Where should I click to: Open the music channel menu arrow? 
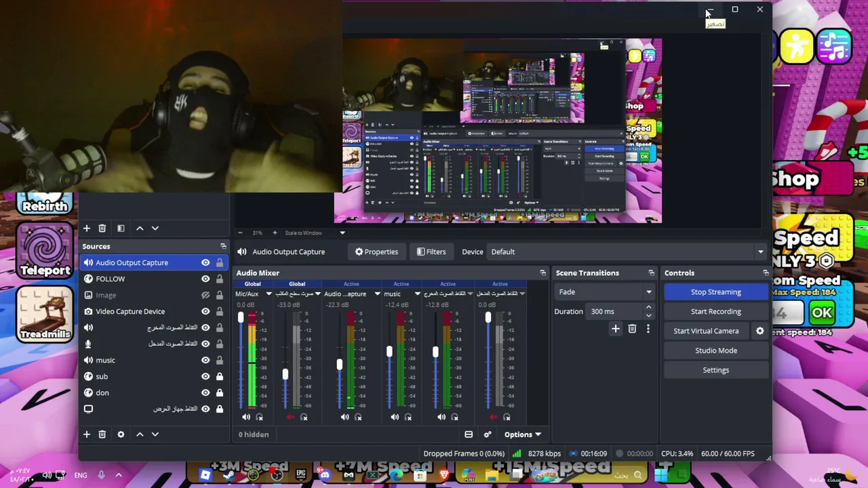pyautogui.click(x=417, y=294)
